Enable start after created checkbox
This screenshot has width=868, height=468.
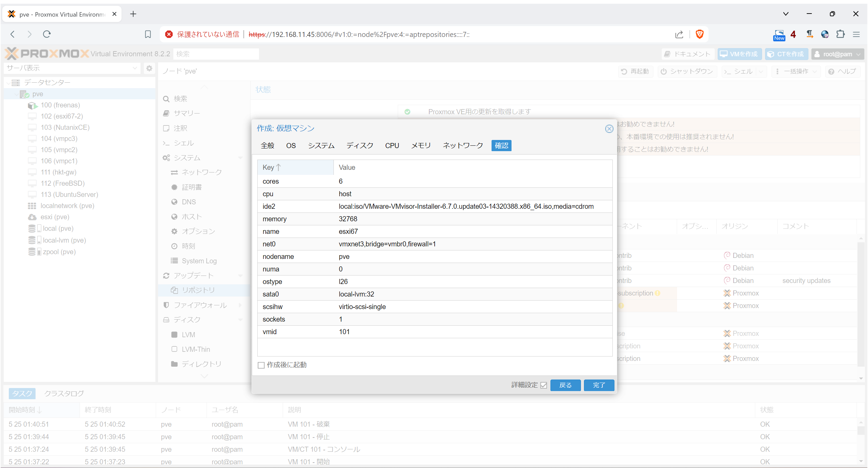click(x=261, y=365)
